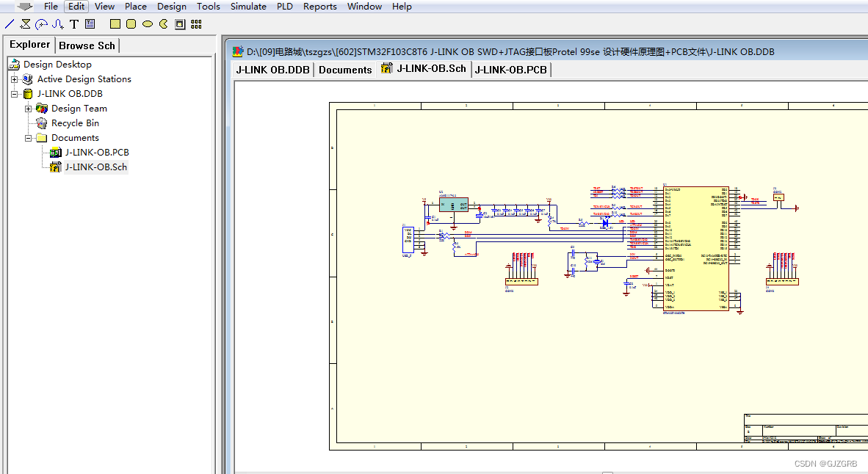Open the Edit menu
The width and height of the screenshot is (868, 474).
[x=76, y=7]
